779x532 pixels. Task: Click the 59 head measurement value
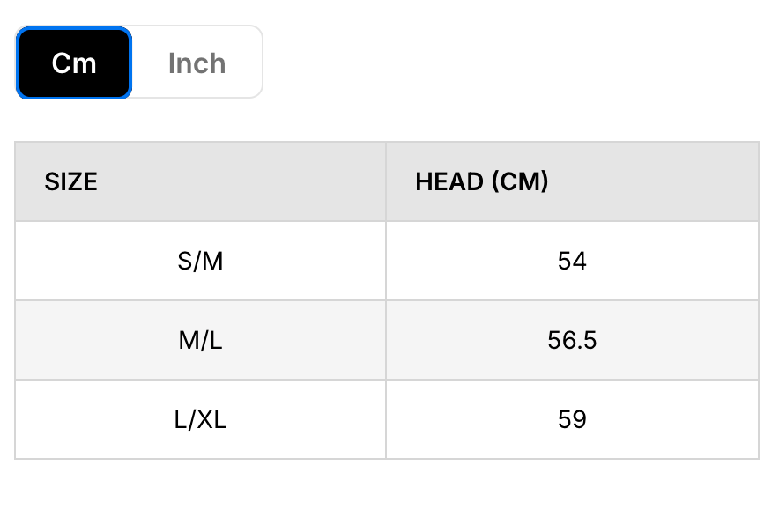[572, 419]
